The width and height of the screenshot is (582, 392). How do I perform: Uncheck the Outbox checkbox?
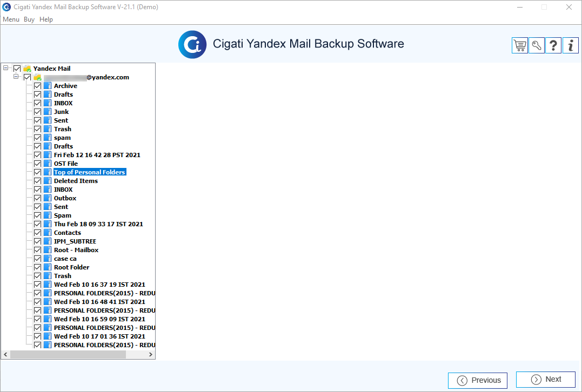click(37, 198)
